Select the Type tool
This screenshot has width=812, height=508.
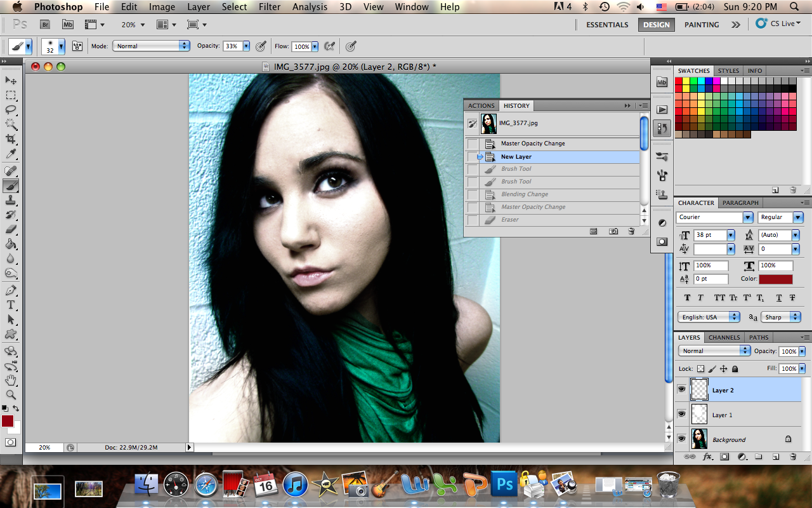tap(11, 305)
